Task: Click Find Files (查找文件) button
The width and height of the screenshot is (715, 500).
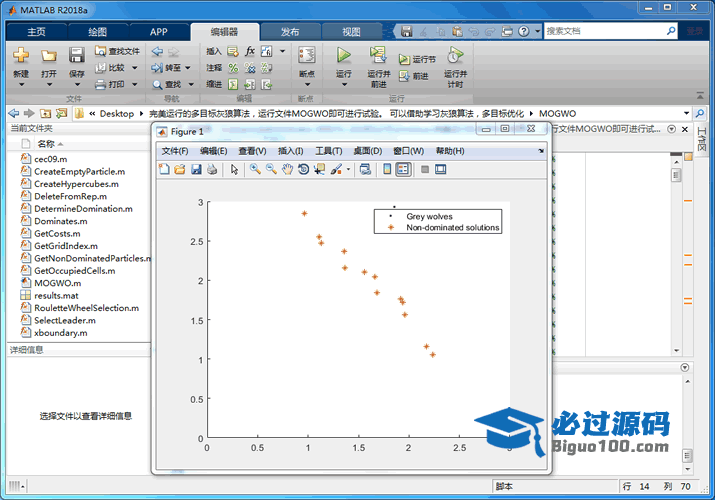Action: (117, 51)
